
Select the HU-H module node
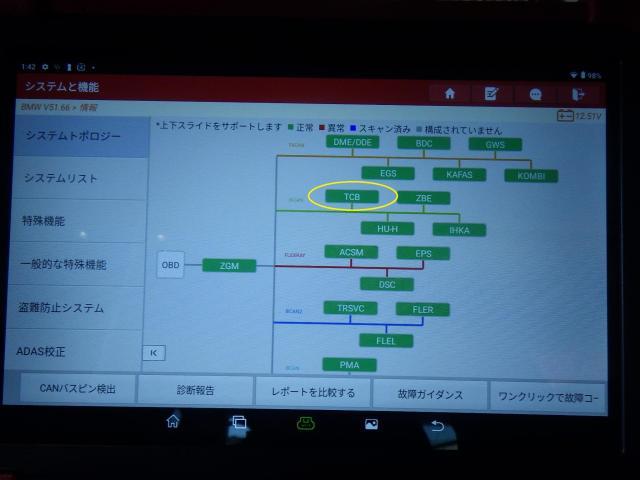(387, 229)
